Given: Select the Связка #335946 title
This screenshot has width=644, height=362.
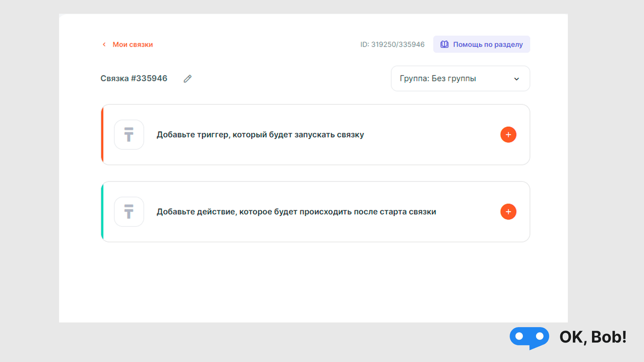Looking at the screenshot, I should click(134, 78).
